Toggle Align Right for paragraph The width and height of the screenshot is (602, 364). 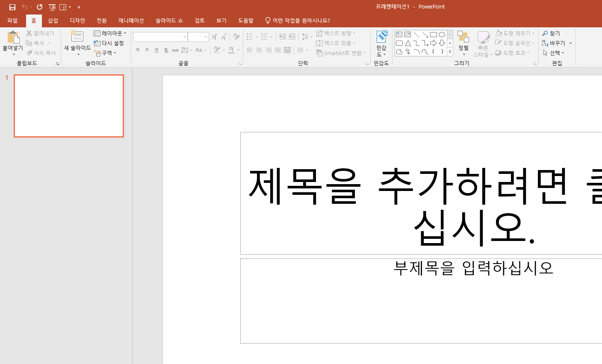[269, 50]
